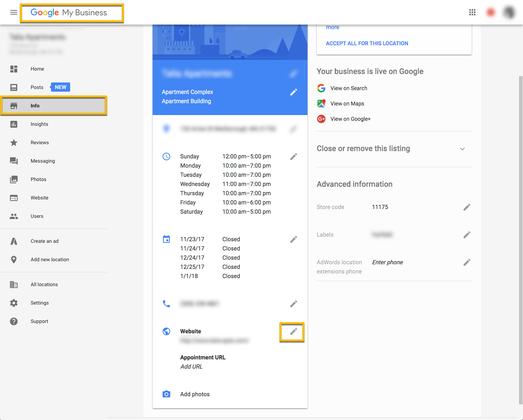
Task: Click the Add URL appointment link
Action: point(191,367)
